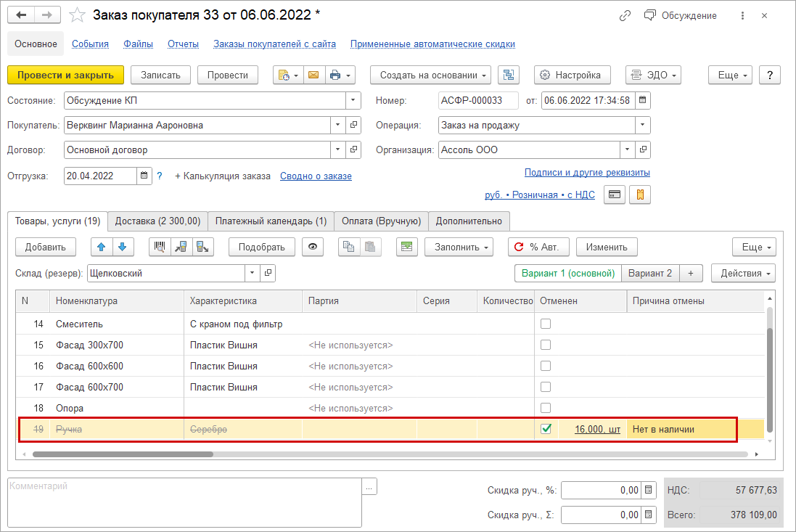Screen dimensions: 796x532
Task: Open the Организация record via its open icon
Action: (x=643, y=150)
